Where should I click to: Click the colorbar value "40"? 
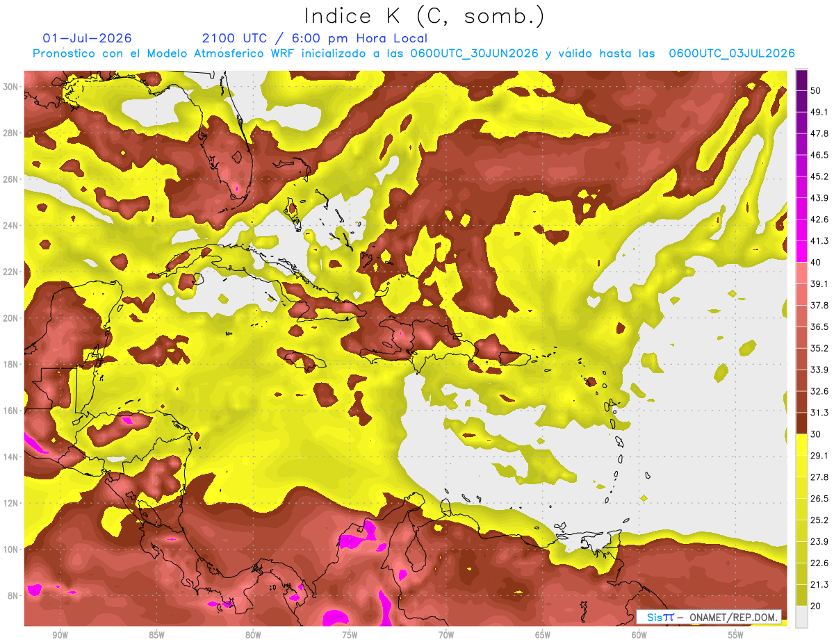(x=815, y=263)
